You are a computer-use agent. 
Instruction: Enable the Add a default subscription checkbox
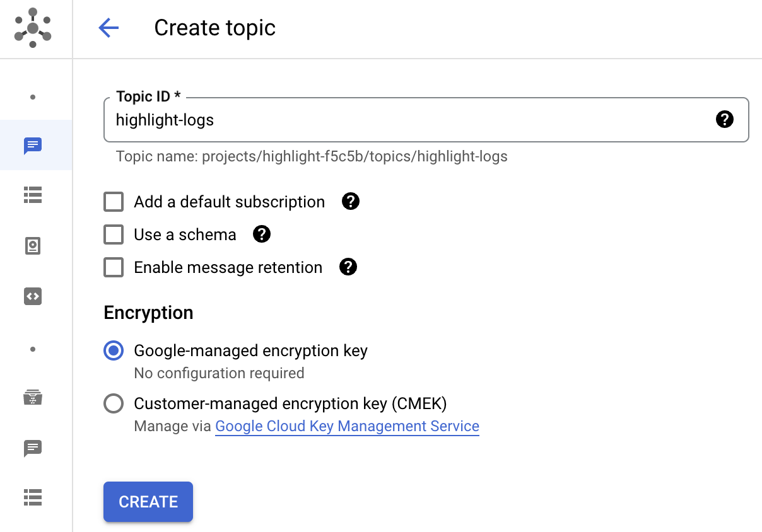click(x=114, y=202)
